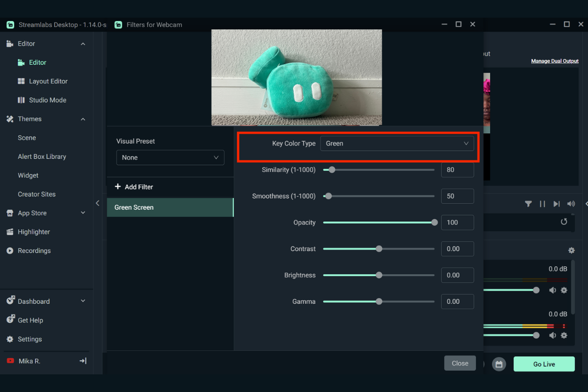Open the Key Color Type dropdown
Viewport: 588px width, 392px height.
tap(397, 143)
